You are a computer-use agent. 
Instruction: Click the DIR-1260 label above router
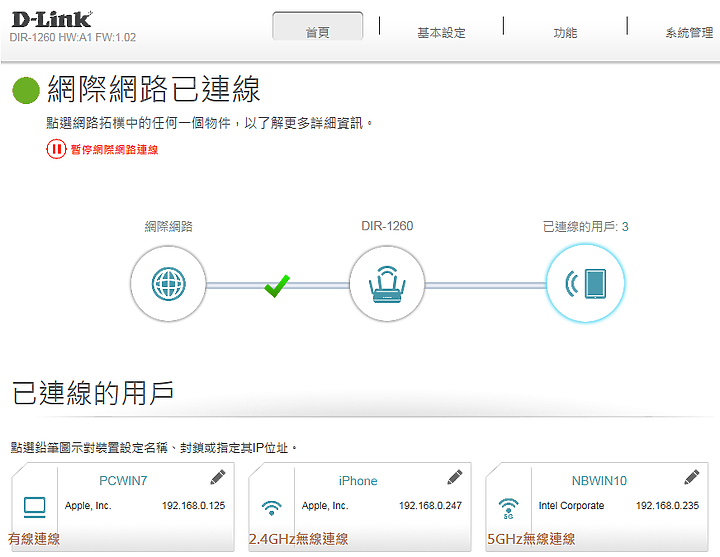[387, 226]
